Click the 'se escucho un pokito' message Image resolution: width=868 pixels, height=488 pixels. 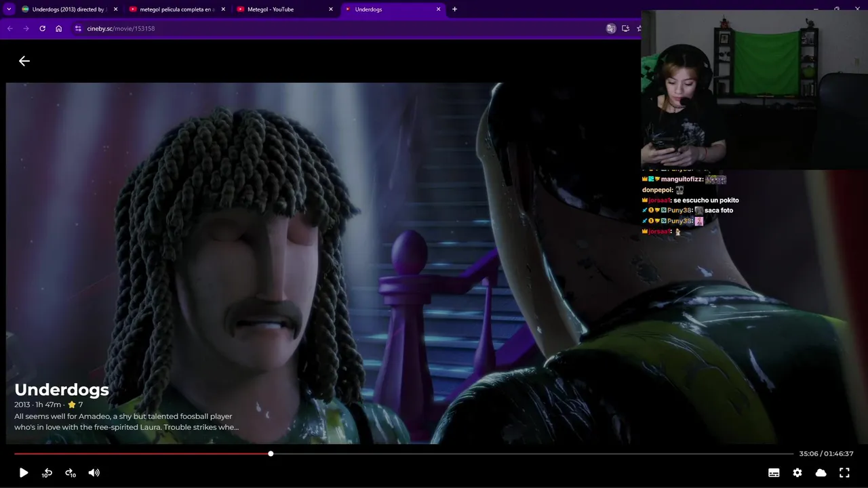[x=706, y=200]
